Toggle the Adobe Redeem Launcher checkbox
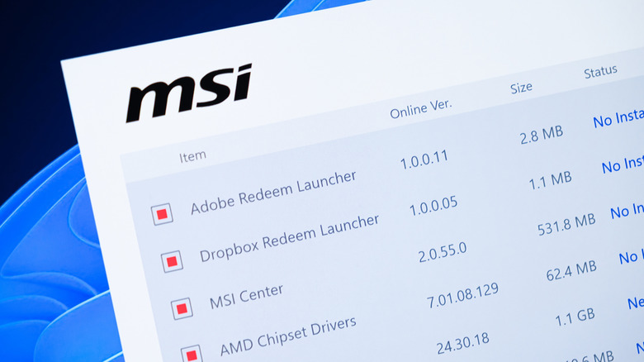 (x=162, y=215)
